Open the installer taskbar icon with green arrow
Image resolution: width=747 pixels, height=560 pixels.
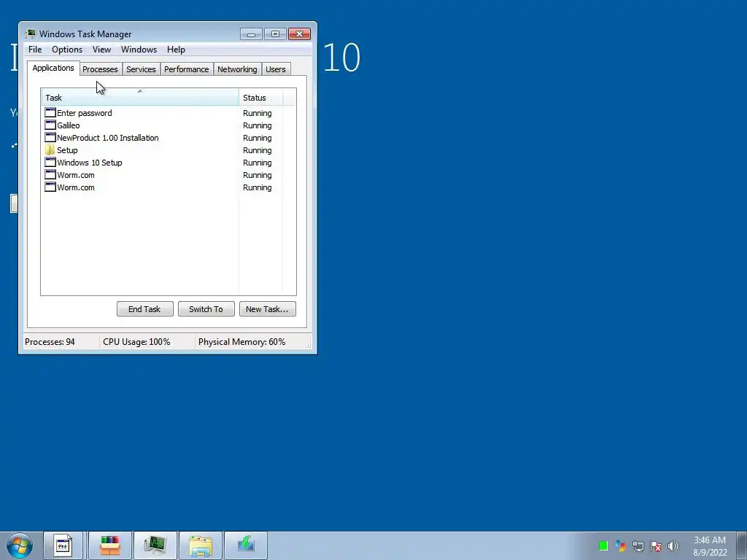coord(246,545)
